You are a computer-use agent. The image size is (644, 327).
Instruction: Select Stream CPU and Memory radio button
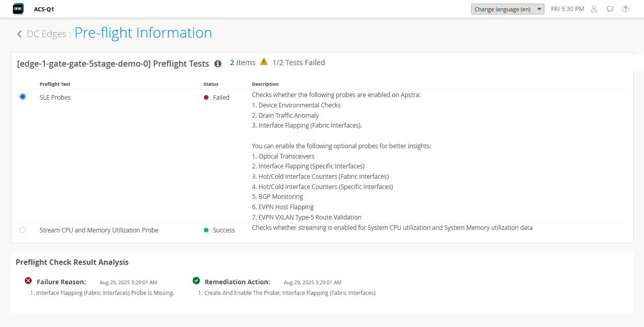click(23, 230)
